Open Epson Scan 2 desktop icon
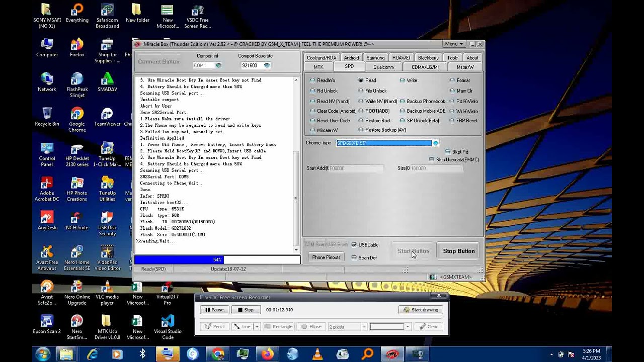The width and height of the screenshot is (644, 362). (47, 325)
